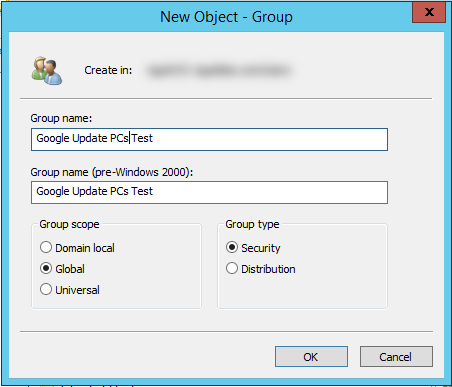Place cursor on 'Test' in Group name field
This screenshot has width=452, height=387.
(142, 138)
